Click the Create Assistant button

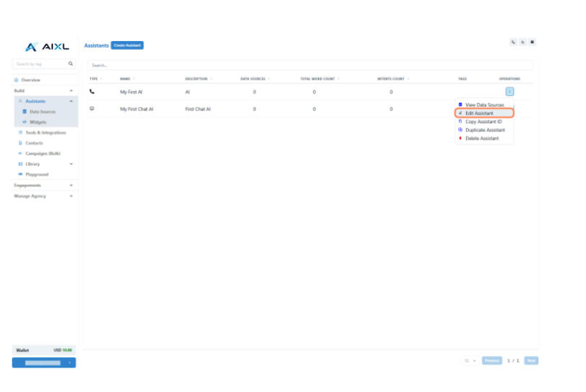tap(127, 45)
